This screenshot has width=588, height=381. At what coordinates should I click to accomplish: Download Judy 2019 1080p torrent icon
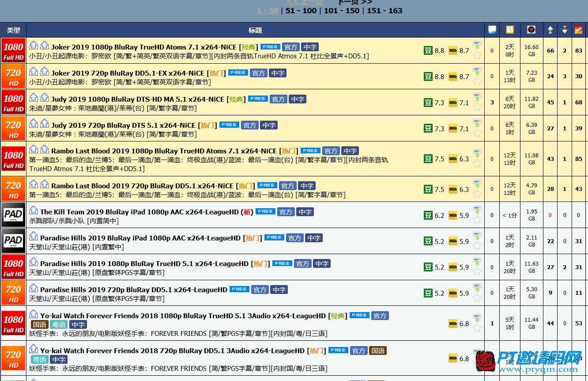tap(477, 97)
